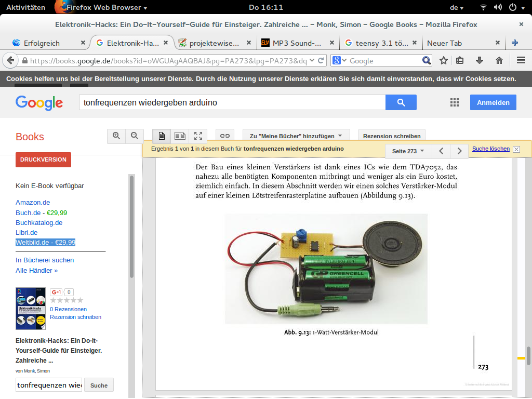This screenshot has width=532, height=399.
Task: Open the Amazon.de link
Action: click(x=33, y=202)
